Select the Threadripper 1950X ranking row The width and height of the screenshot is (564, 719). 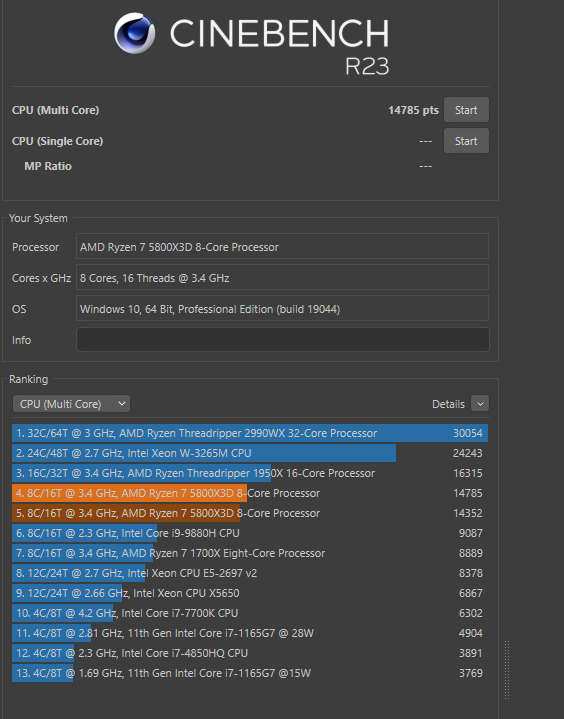tap(250, 473)
